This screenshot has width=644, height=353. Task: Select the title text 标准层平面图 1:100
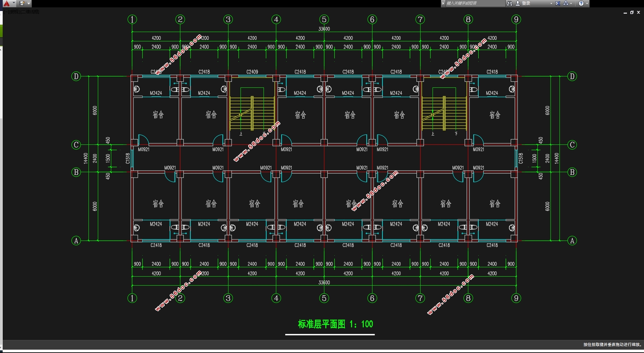click(x=335, y=324)
